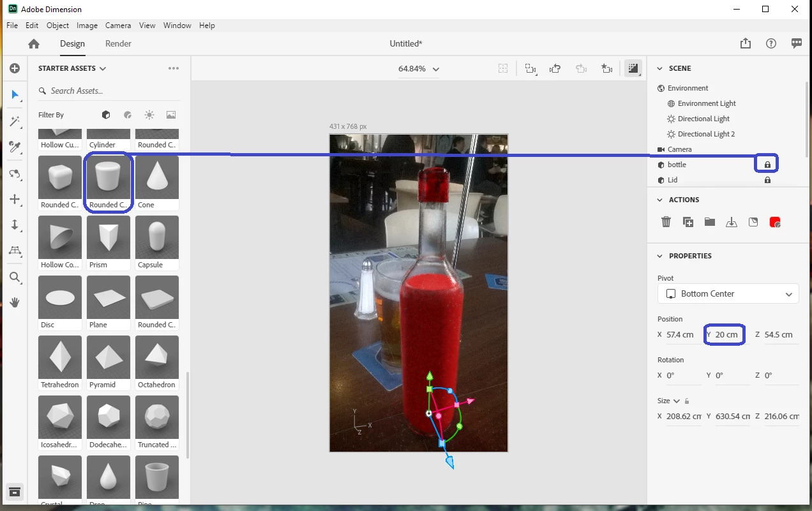This screenshot has height=511, width=812.
Task: Switch to the Render tab
Action: pyautogui.click(x=118, y=43)
